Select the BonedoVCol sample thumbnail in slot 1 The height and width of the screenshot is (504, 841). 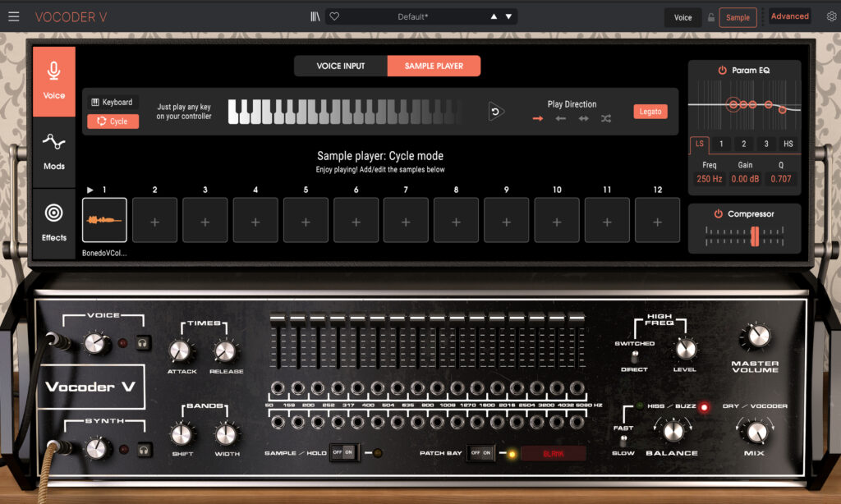coord(104,220)
